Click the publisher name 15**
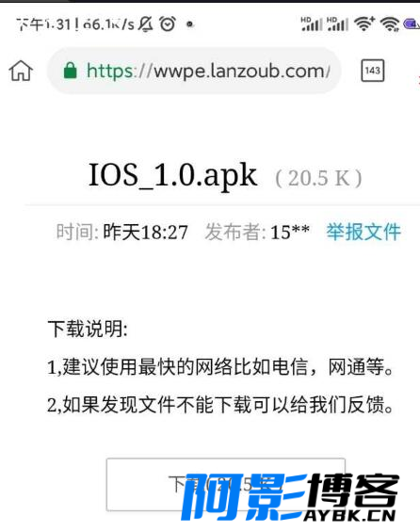The image size is (420, 531). point(290,233)
